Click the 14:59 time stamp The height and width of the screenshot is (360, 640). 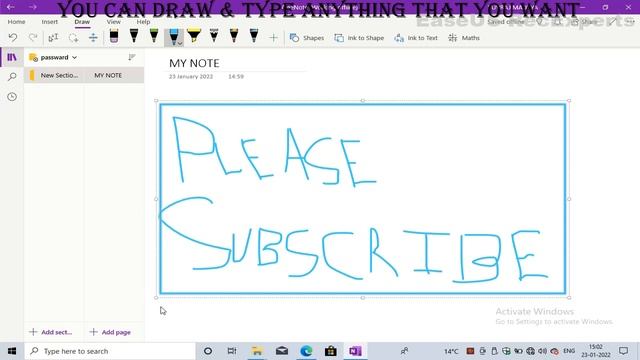[x=236, y=77]
